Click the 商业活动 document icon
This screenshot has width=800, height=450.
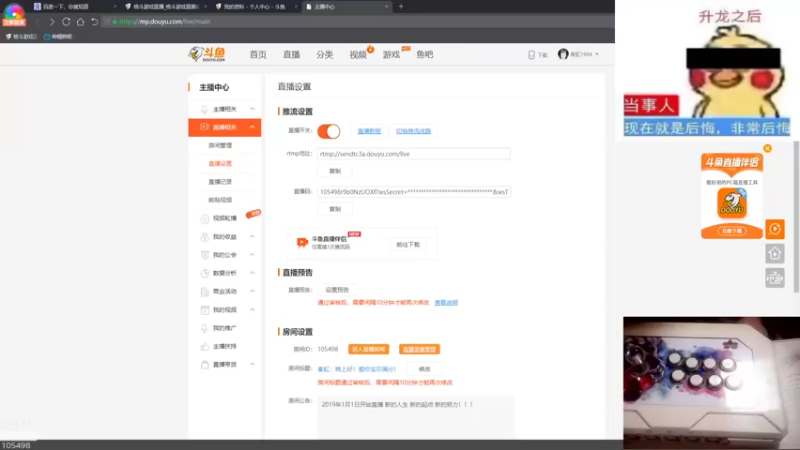[205, 291]
